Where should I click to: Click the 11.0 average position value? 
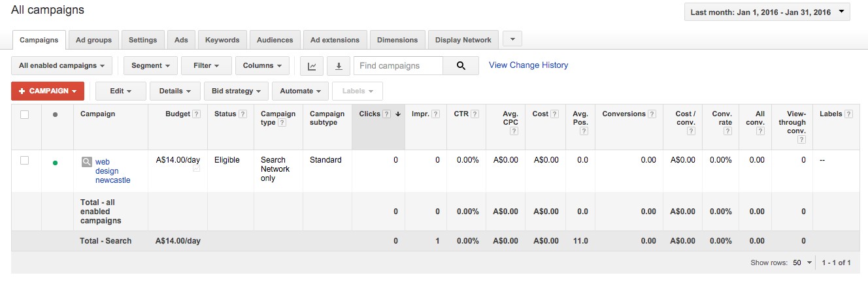(581, 241)
